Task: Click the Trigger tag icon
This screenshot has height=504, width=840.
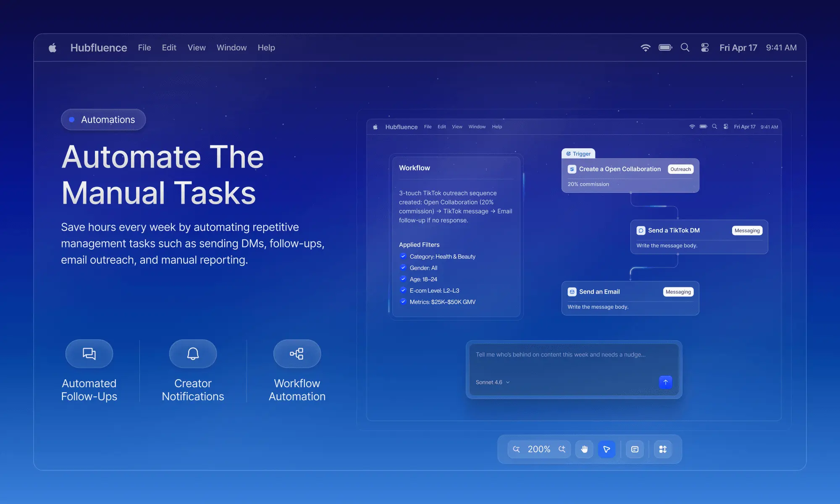Action: (x=568, y=154)
